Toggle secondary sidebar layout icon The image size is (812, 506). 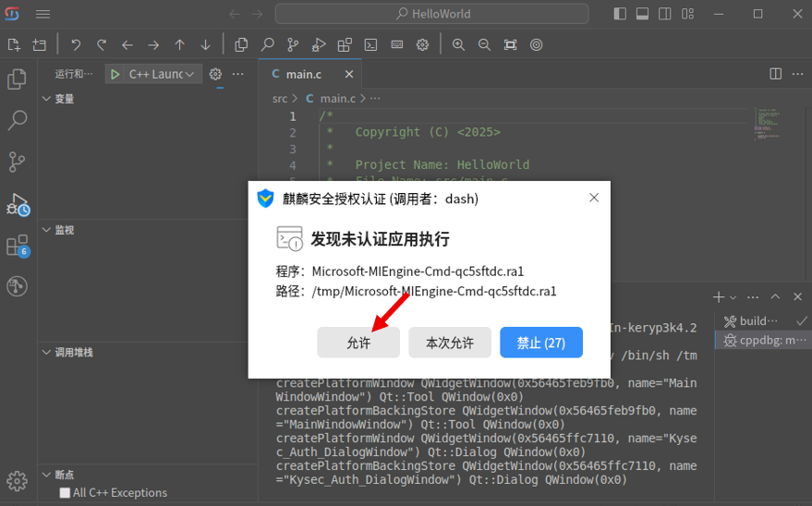(665, 14)
